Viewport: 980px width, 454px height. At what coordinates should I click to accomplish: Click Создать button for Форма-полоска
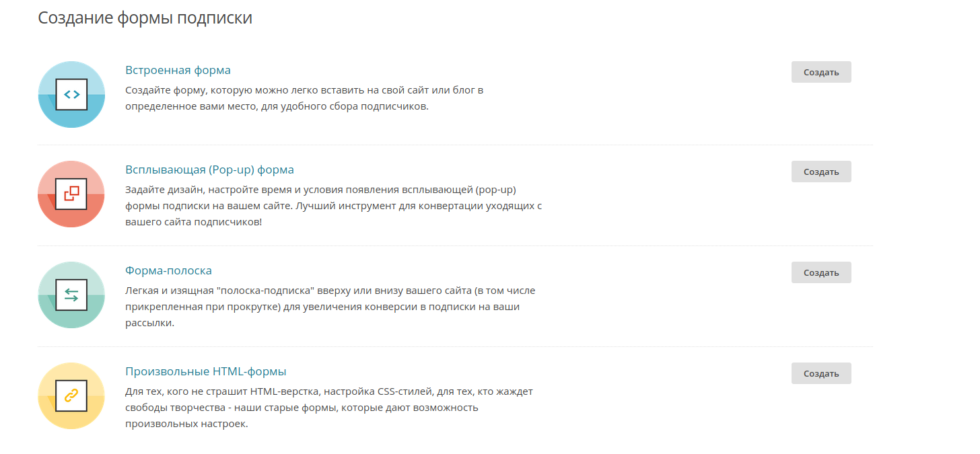(821, 272)
